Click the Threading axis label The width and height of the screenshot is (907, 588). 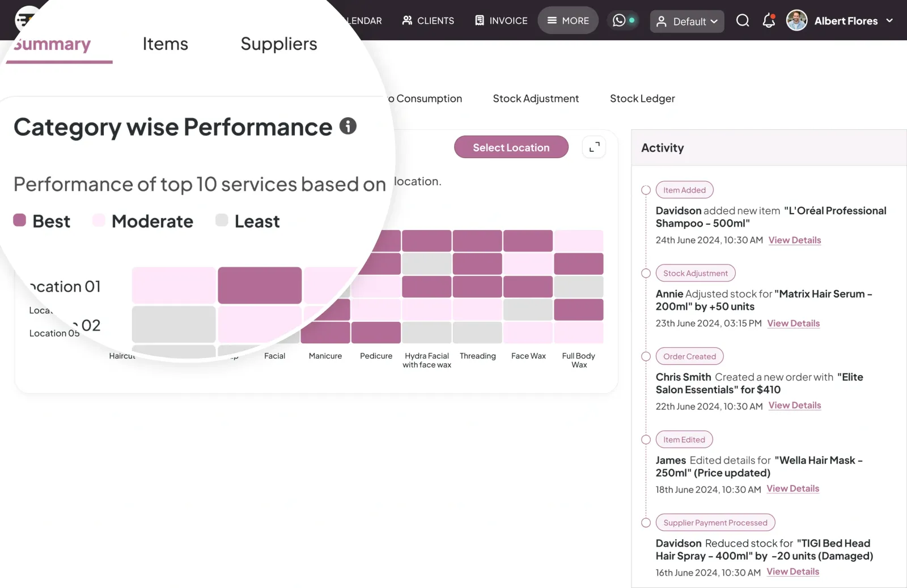(x=478, y=356)
